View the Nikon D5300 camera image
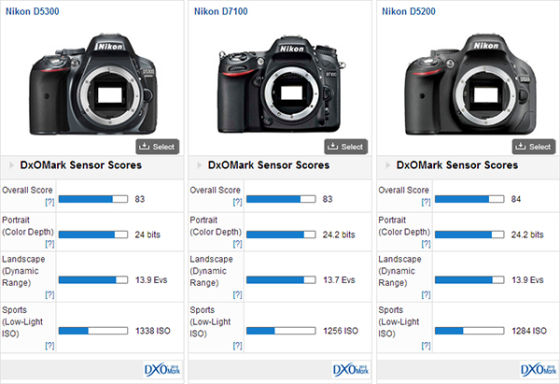 [93, 84]
